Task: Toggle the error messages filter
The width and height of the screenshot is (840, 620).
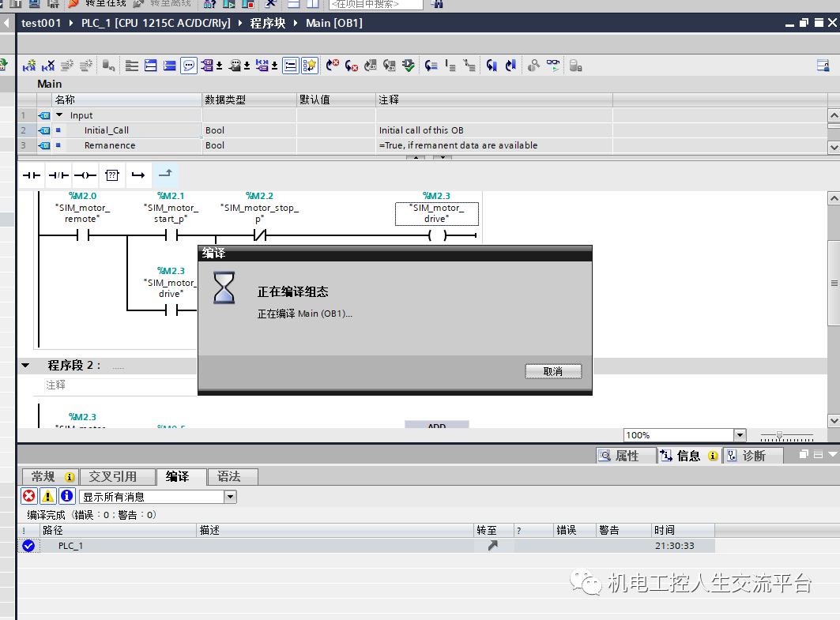Action: (x=29, y=496)
